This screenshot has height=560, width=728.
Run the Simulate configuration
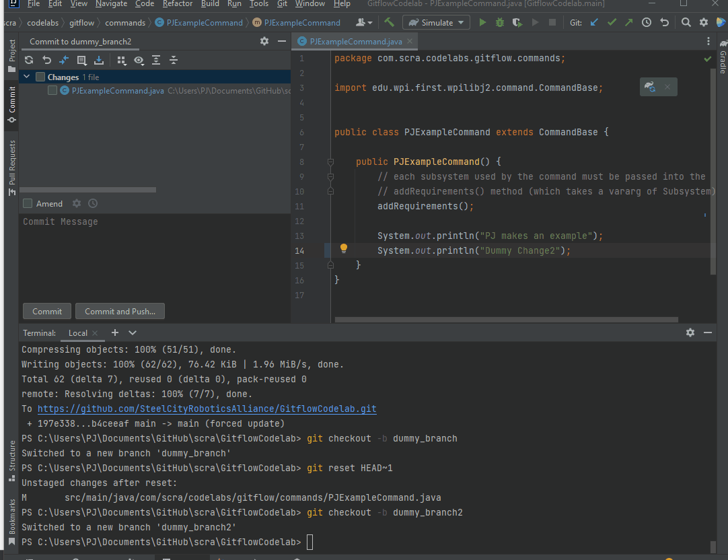(x=482, y=22)
